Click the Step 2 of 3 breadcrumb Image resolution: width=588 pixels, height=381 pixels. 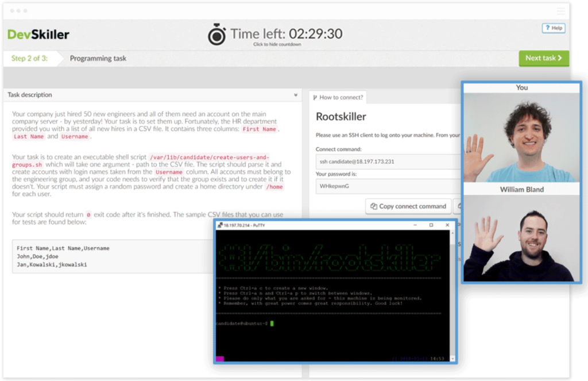(x=29, y=58)
